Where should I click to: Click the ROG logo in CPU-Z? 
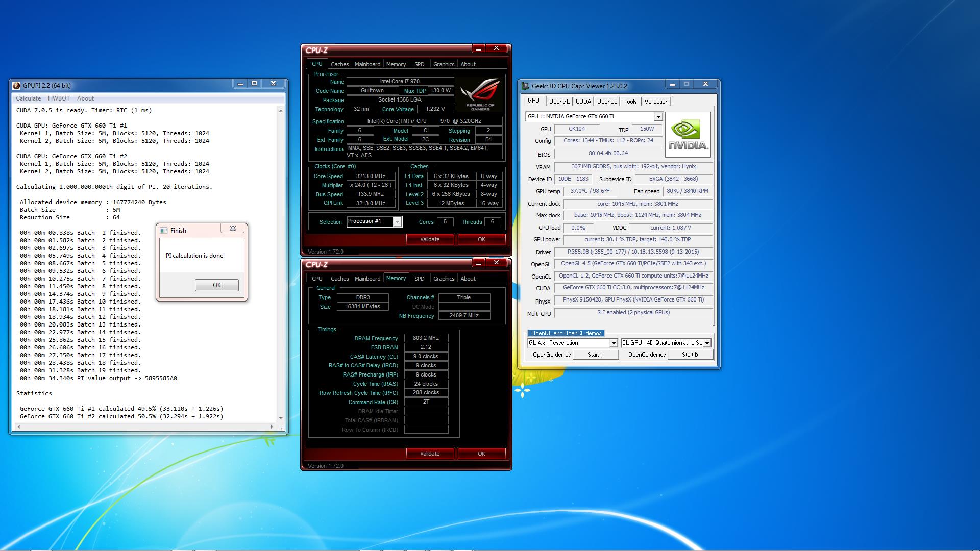click(x=480, y=95)
